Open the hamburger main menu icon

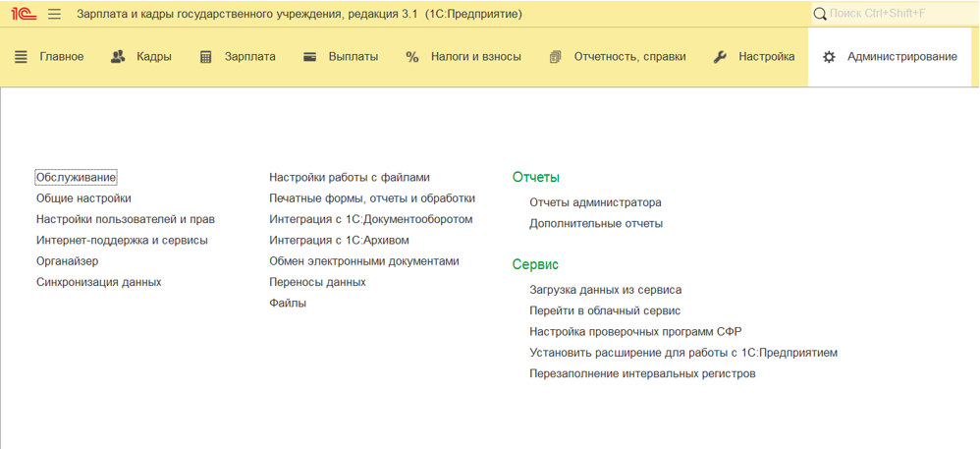55,14
